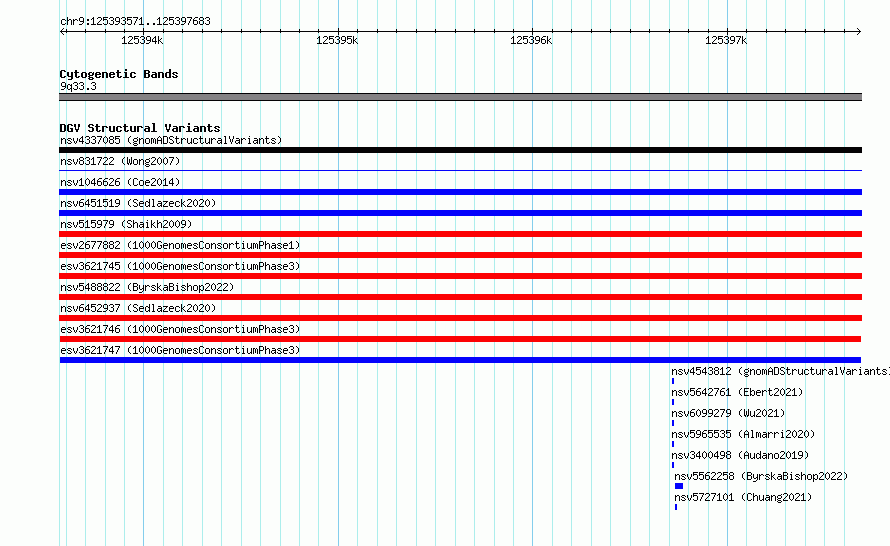This screenshot has height=546, width=890.
Task: Click the nsv5727101 (Chuang2021) label
Action: [743, 497]
